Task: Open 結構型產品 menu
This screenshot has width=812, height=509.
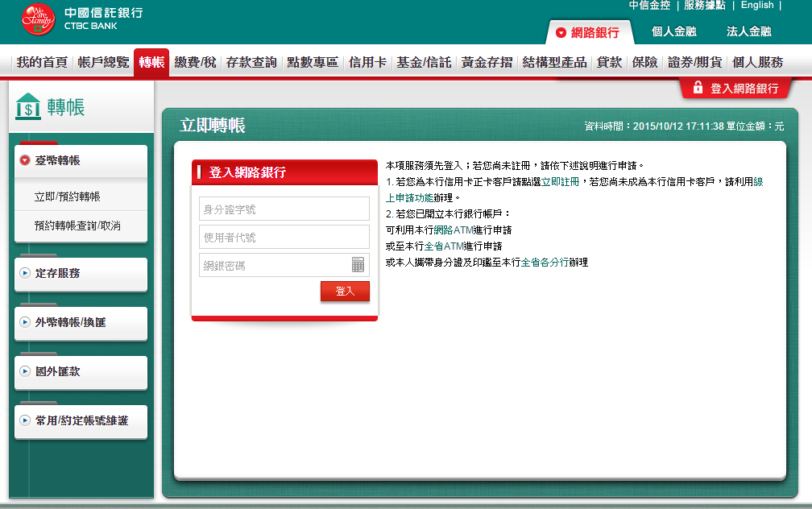Action: pos(554,63)
